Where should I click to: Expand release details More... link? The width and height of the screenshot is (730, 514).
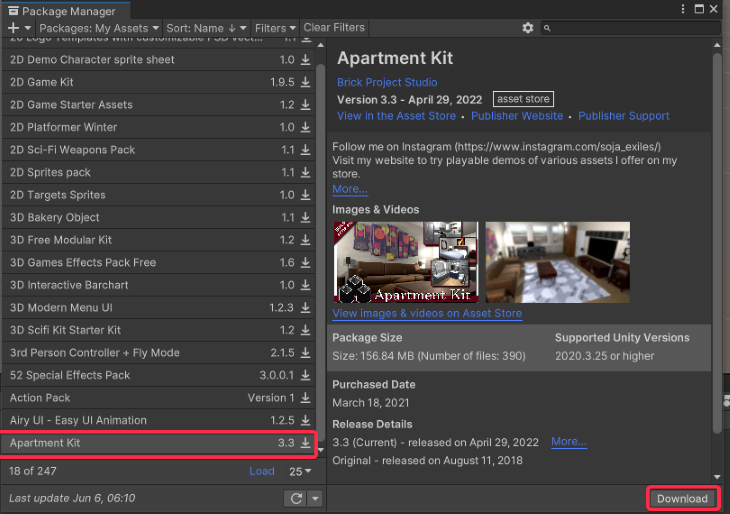pos(569,441)
